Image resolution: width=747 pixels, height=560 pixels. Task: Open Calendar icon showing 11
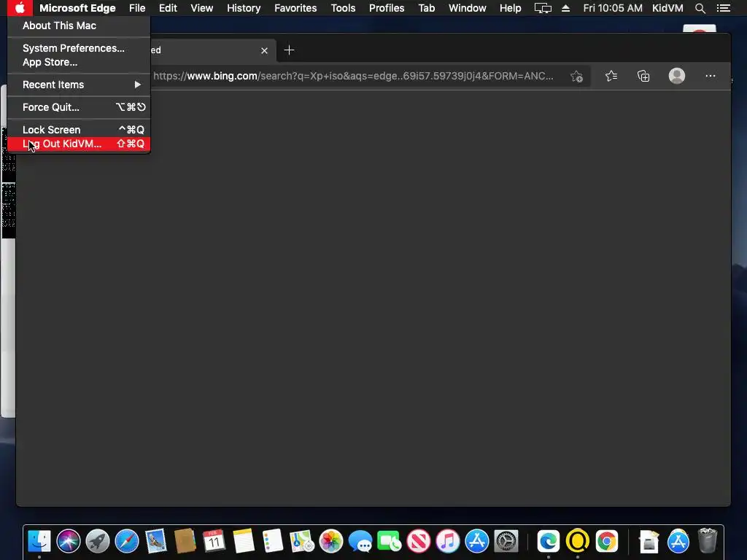point(214,541)
